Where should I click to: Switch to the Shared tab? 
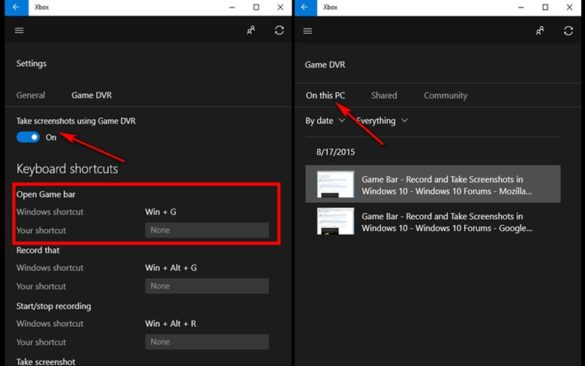coord(384,96)
